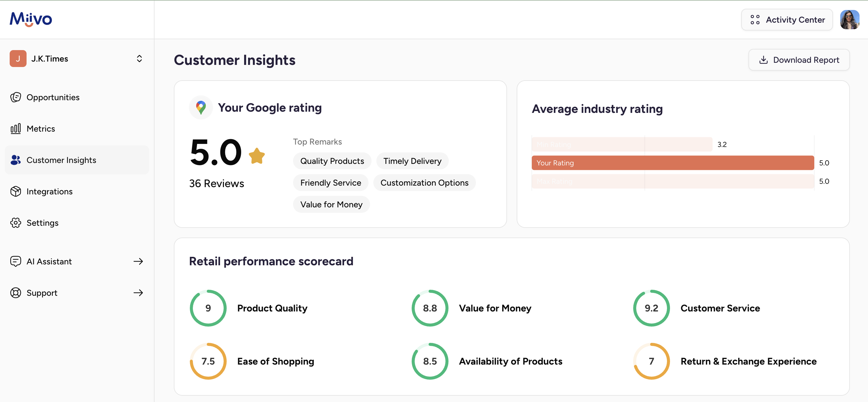Click the Download Report button

(799, 60)
